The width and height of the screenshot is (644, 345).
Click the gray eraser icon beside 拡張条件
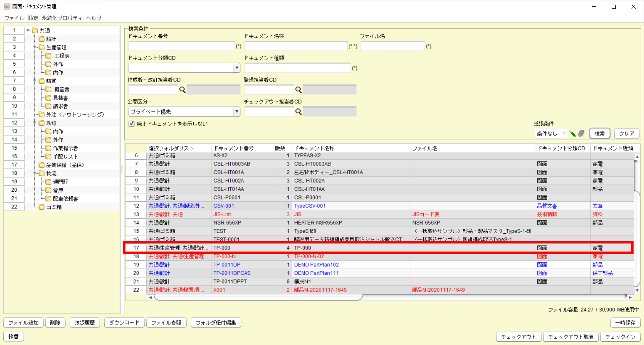pos(581,133)
